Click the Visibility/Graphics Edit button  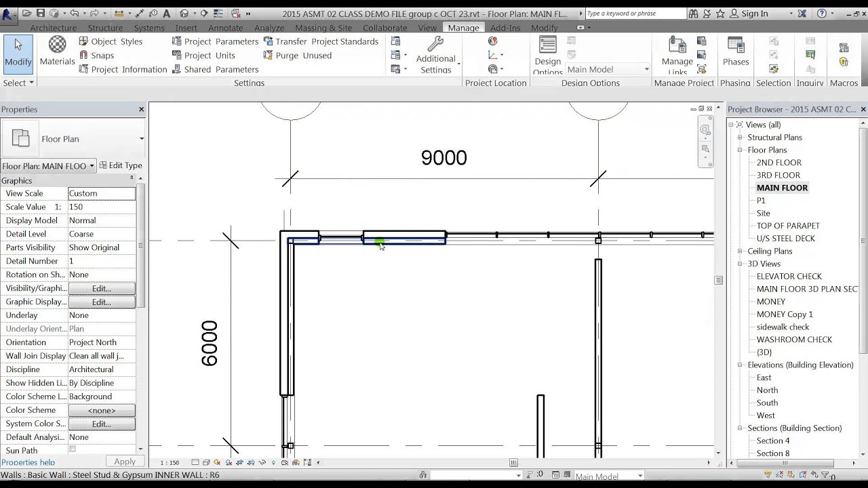click(102, 288)
